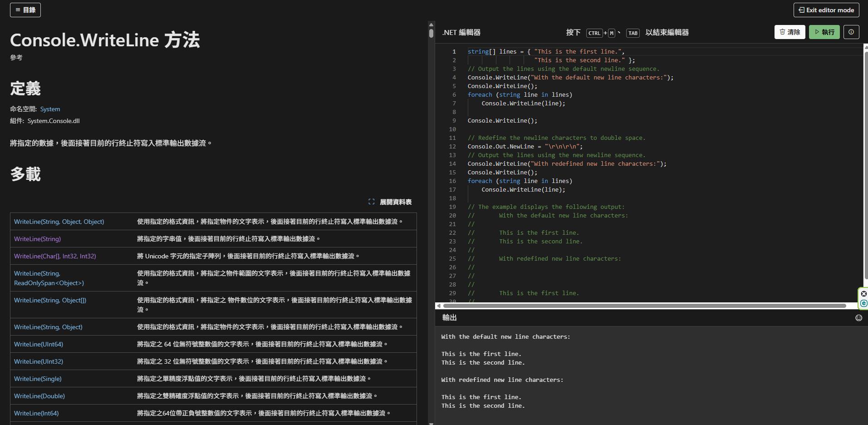The width and height of the screenshot is (868, 425).
Task: Open WriteLine(UInt32) overload link
Action: [x=39, y=361]
